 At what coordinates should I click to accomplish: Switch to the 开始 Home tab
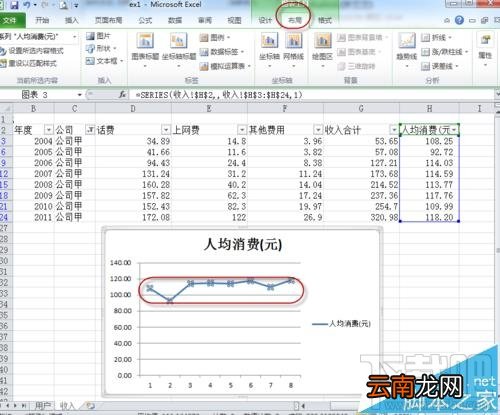(x=42, y=21)
